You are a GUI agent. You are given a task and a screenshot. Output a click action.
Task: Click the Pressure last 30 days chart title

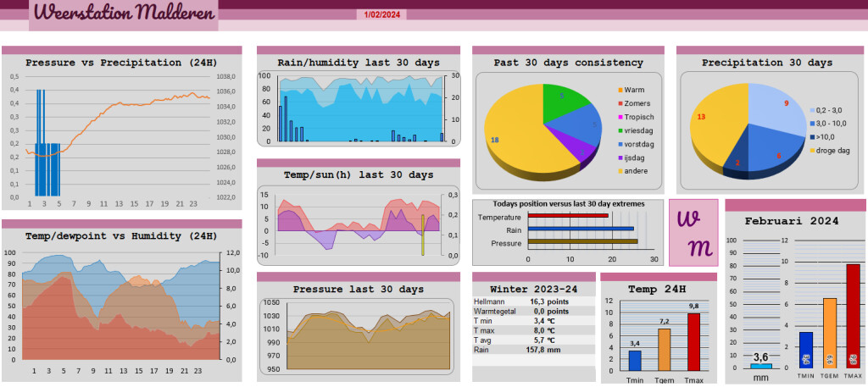[359, 289]
